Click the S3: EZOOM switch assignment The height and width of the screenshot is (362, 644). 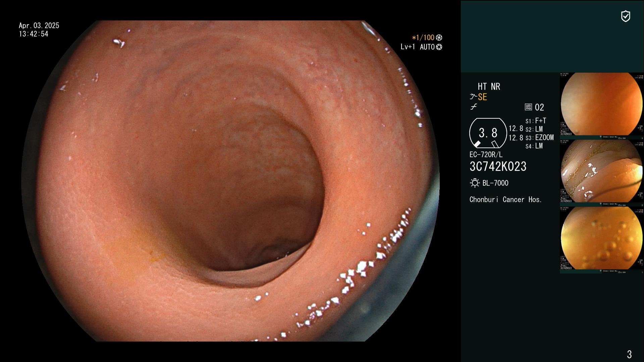tap(539, 138)
